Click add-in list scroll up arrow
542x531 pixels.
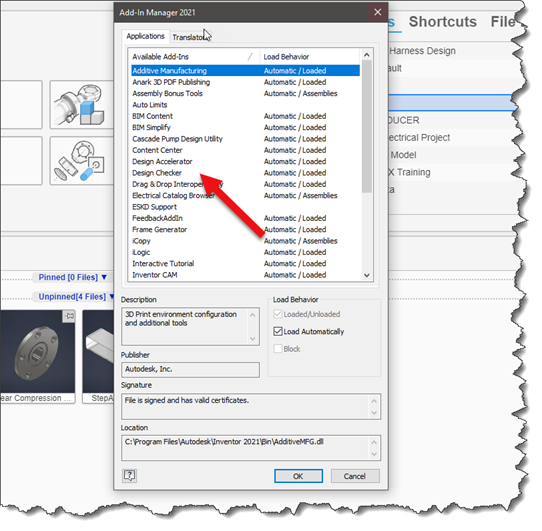[x=367, y=55]
